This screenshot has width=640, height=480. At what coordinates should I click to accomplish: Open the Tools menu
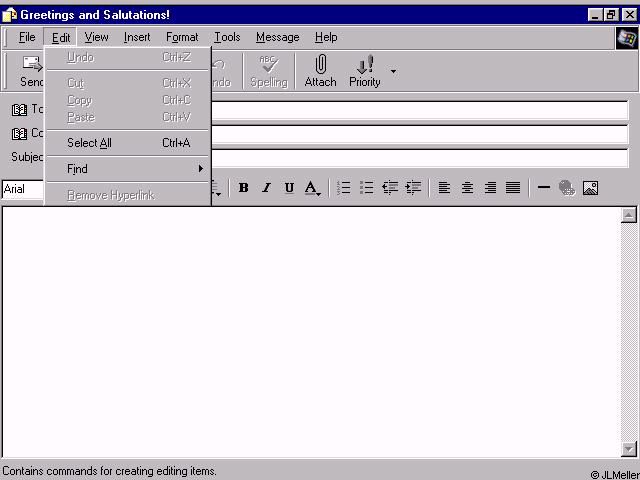tap(227, 37)
